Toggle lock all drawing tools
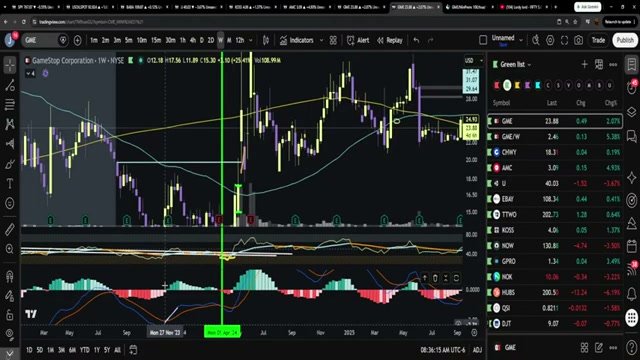Screen dimensions: 640x360 [x=10, y=315]
